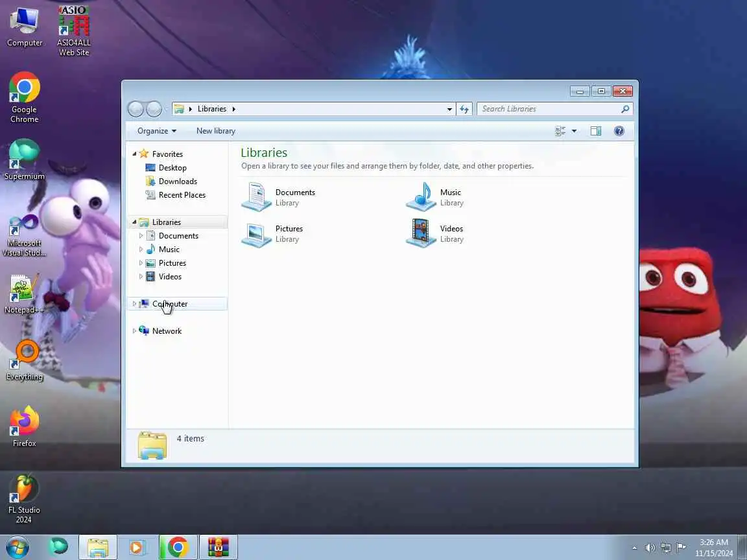
Task: Collapse the Favorites group arrow
Action: [134, 154]
